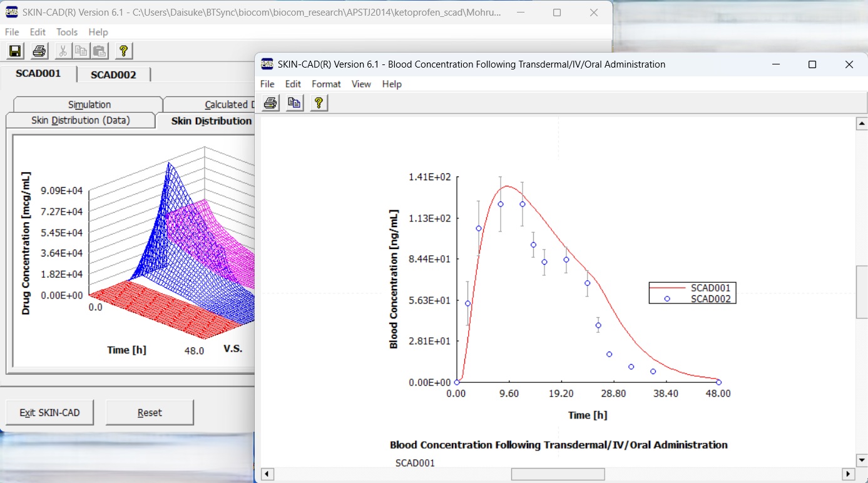
Task: Open the Tools menu
Action: click(x=67, y=32)
